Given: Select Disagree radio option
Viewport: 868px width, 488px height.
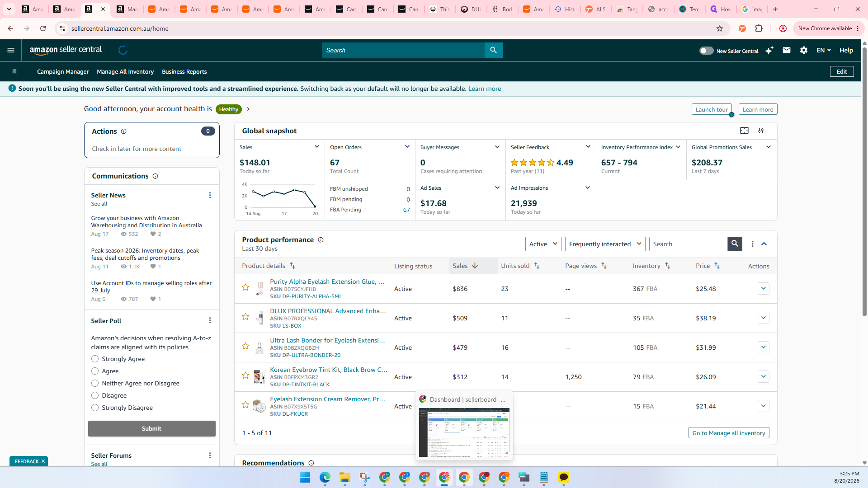Looking at the screenshot, I should pos(95,395).
